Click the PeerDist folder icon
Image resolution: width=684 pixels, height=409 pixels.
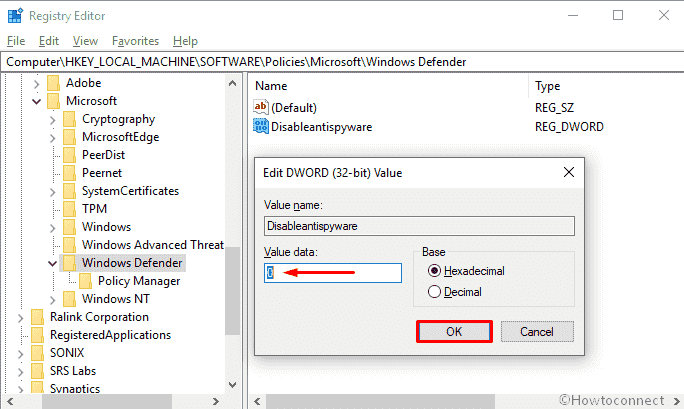coord(69,155)
